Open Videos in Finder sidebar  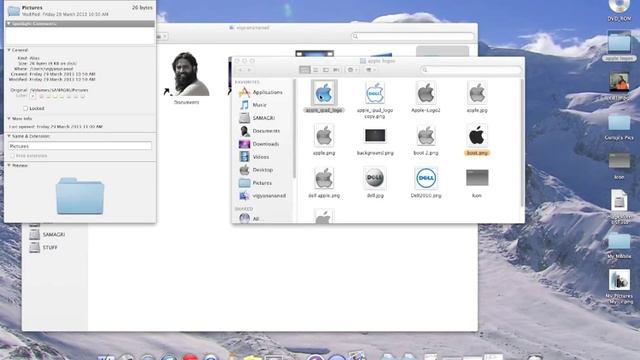[x=254, y=157]
